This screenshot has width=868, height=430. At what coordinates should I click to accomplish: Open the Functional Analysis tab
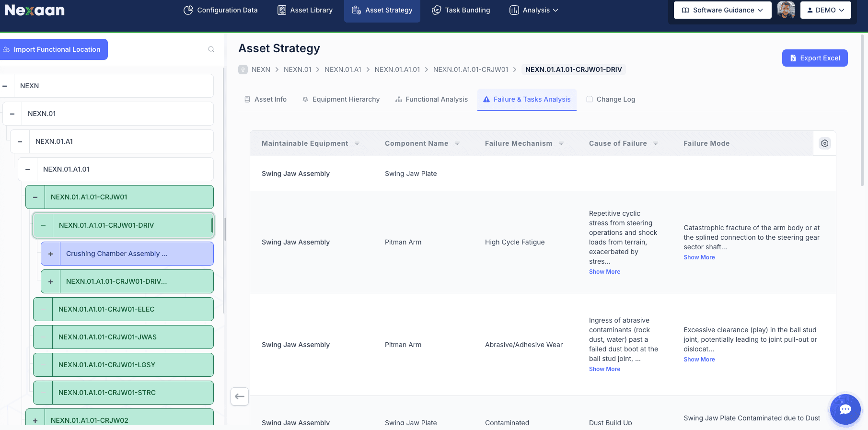431,99
